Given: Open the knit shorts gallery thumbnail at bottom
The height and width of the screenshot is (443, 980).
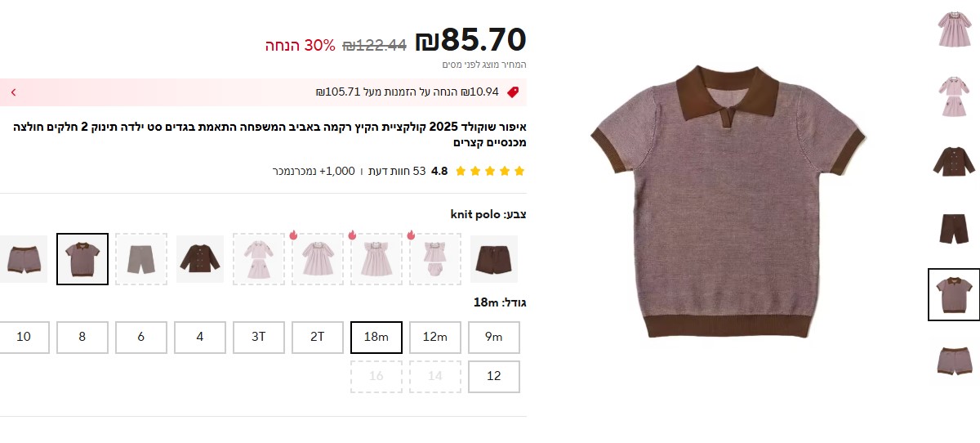Looking at the screenshot, I should [x=953, y=360].
